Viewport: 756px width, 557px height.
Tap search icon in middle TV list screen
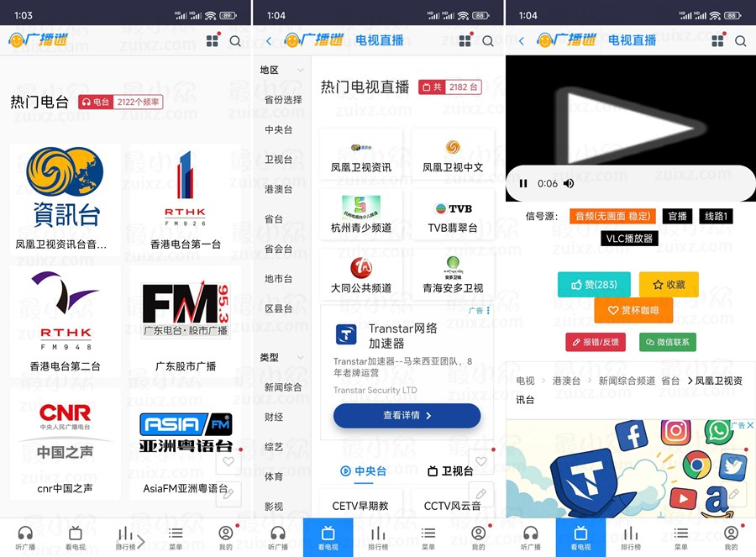click(x=488, y=41)
